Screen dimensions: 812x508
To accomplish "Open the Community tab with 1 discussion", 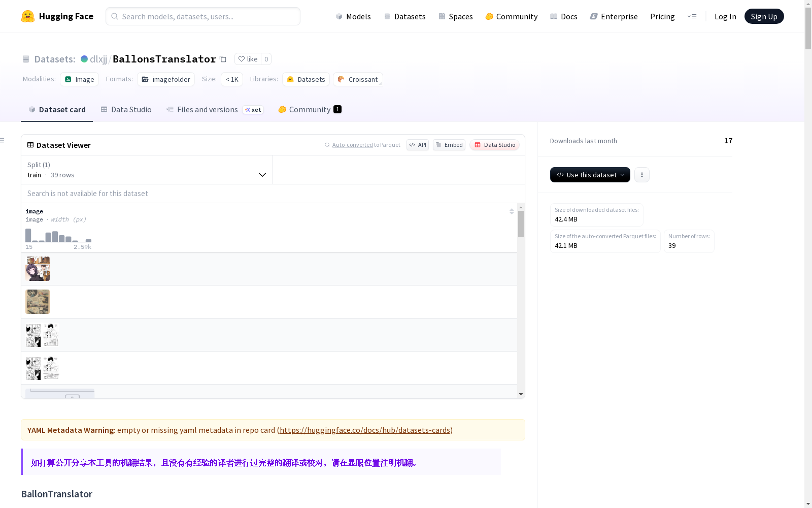I will click(x=310, y=110).
